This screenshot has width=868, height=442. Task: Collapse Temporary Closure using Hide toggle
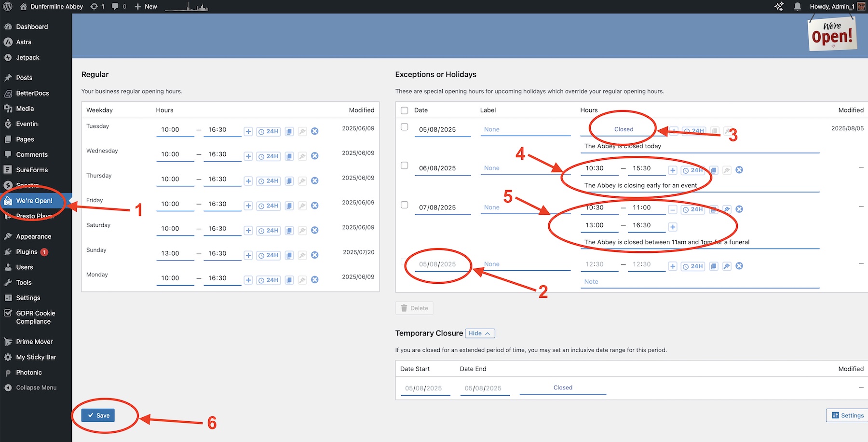480,333
